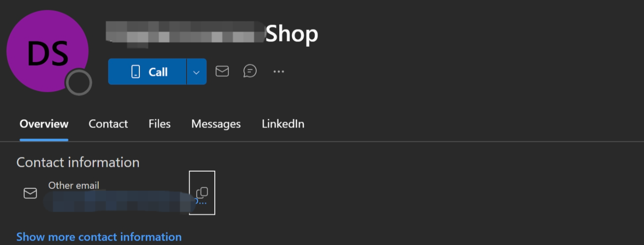Click the purple DS avatar
This screenshot has width=644, height=245.
pos(48,51)
